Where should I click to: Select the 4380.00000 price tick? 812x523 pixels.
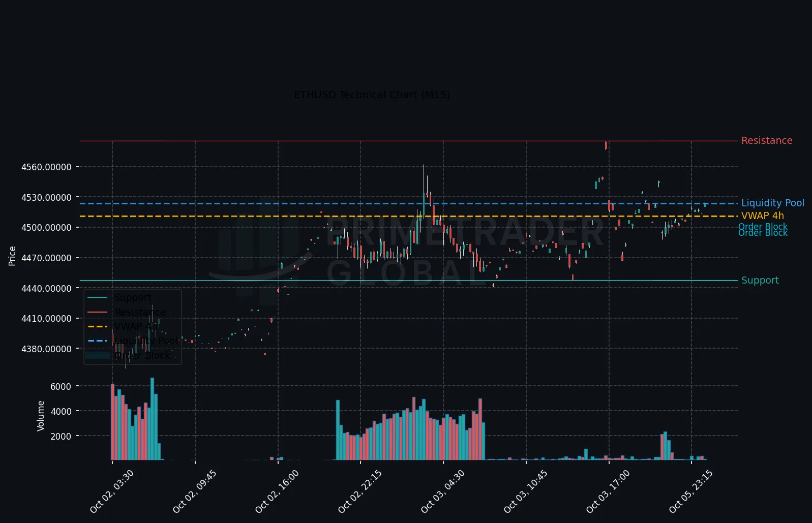[x=46, y=349]
